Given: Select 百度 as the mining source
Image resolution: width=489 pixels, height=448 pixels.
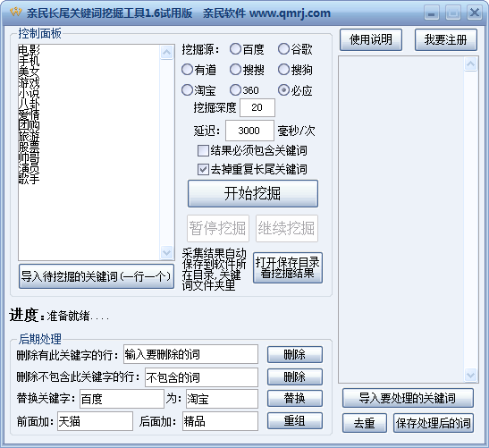Looking at the screenshot, I should click(x=247, y=49).
